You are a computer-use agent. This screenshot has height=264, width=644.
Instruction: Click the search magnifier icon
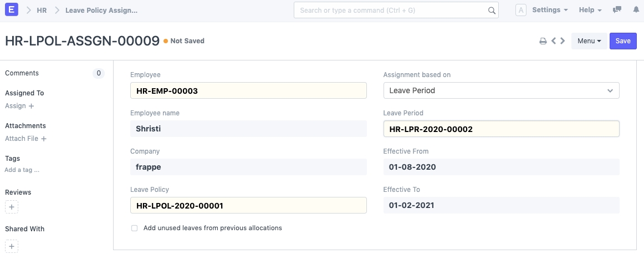[491, 11]
